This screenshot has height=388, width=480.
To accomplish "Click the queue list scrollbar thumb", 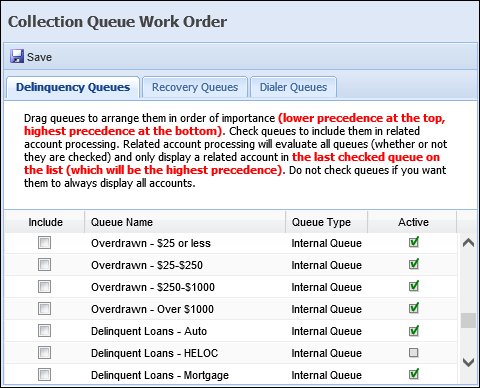I will click(x=468, y=321).
